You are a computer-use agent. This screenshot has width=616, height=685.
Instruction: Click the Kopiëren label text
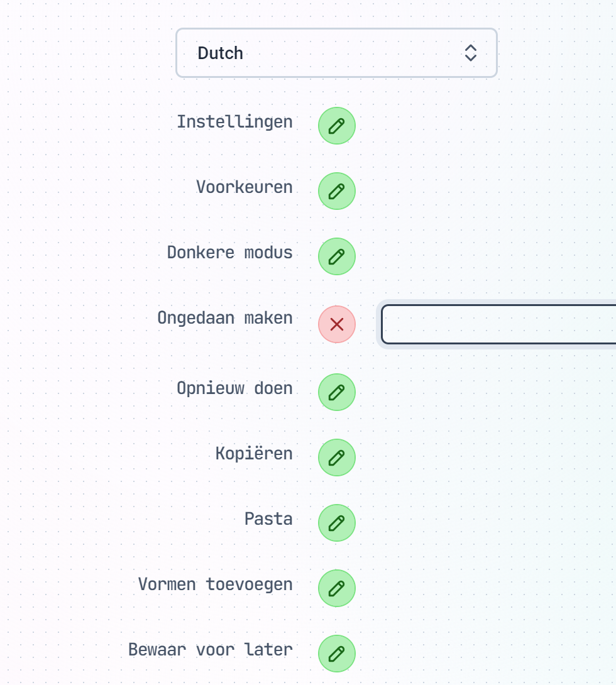click(254, 454)
